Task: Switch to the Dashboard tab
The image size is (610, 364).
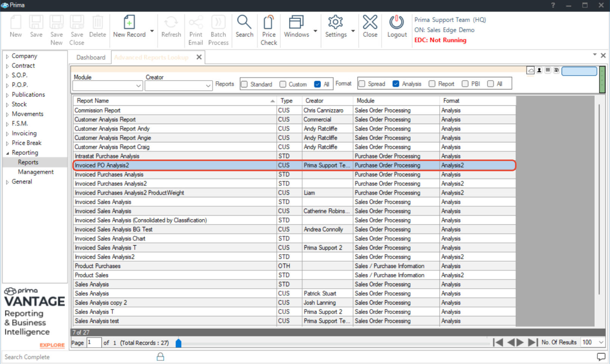Action: pos(91,57)
